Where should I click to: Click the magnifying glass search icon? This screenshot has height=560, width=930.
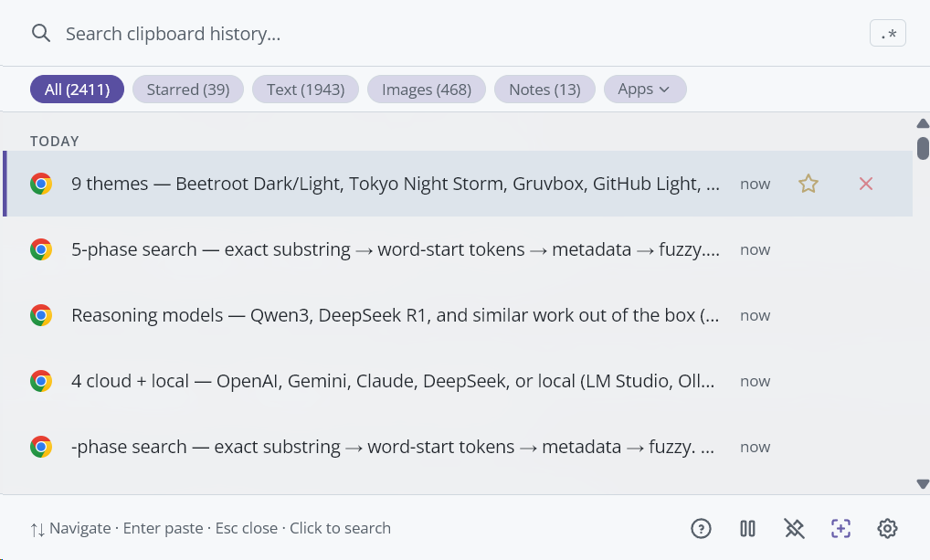pyautogui.click(x=40, y=34)
